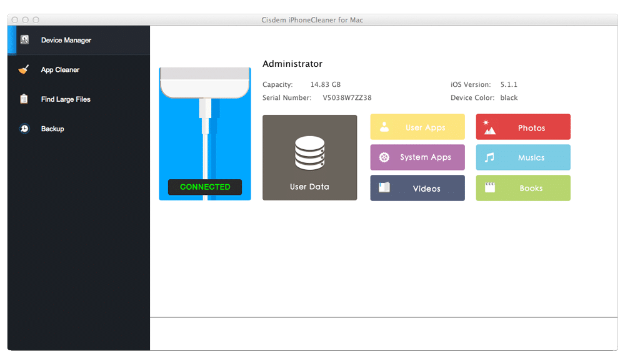Image resolution: width=625 pixels, height=364 pixels.
Task: Switch to App Cleaner
Action: coord(79,70)
